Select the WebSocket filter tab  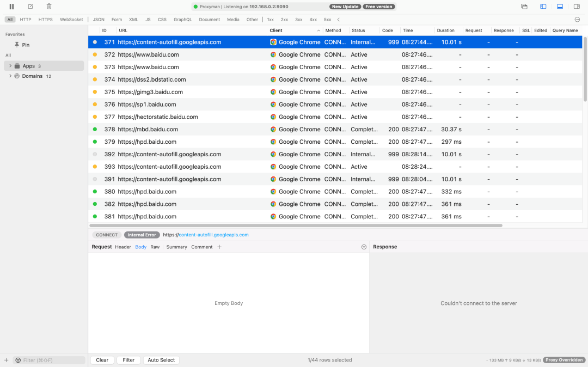(x=71, y=20)
